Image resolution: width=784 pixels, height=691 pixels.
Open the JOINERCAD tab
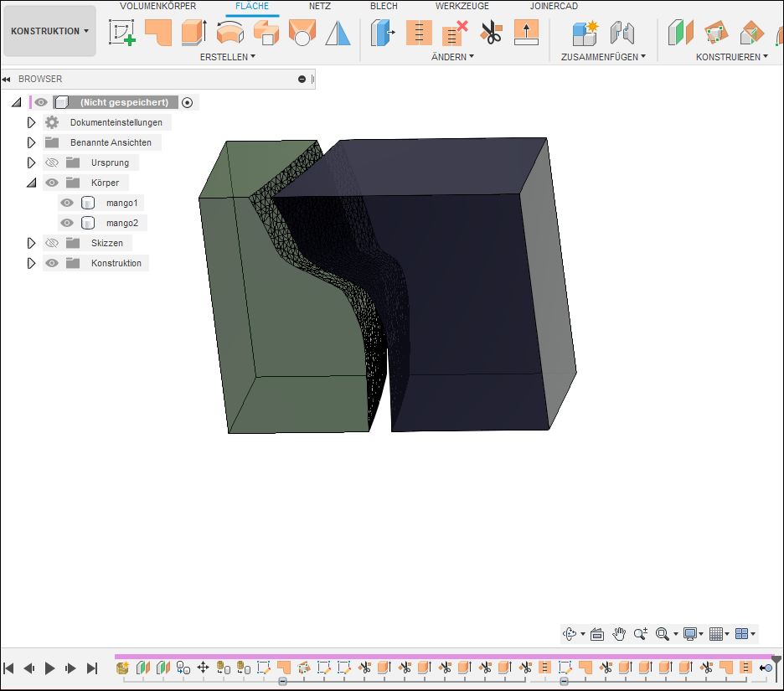click(554, 6)
